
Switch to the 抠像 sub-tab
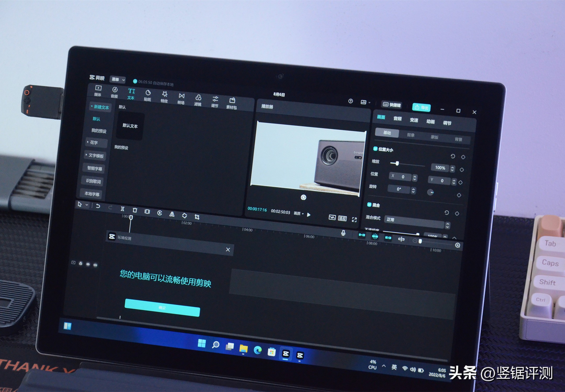(411, 135)
